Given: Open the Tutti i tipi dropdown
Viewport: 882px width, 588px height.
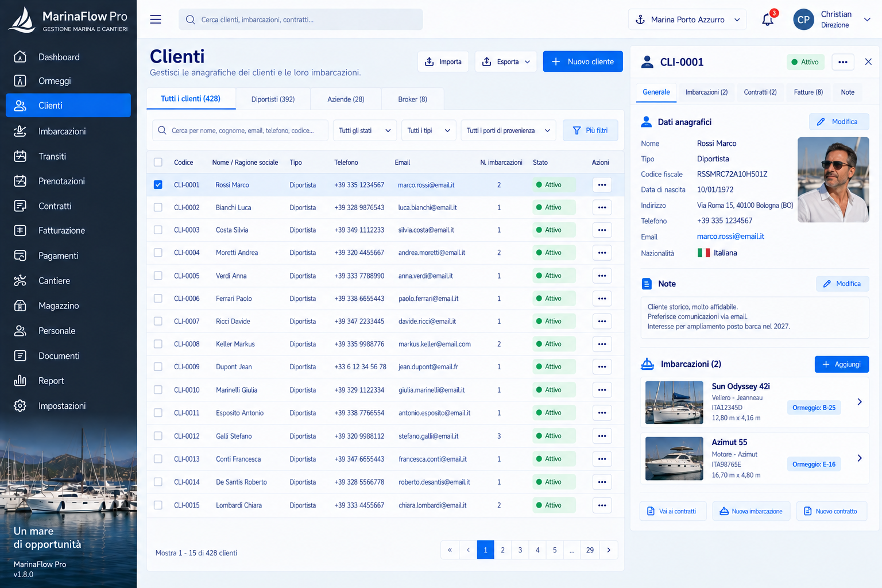Looking at the screenshot, I should 429,130.
